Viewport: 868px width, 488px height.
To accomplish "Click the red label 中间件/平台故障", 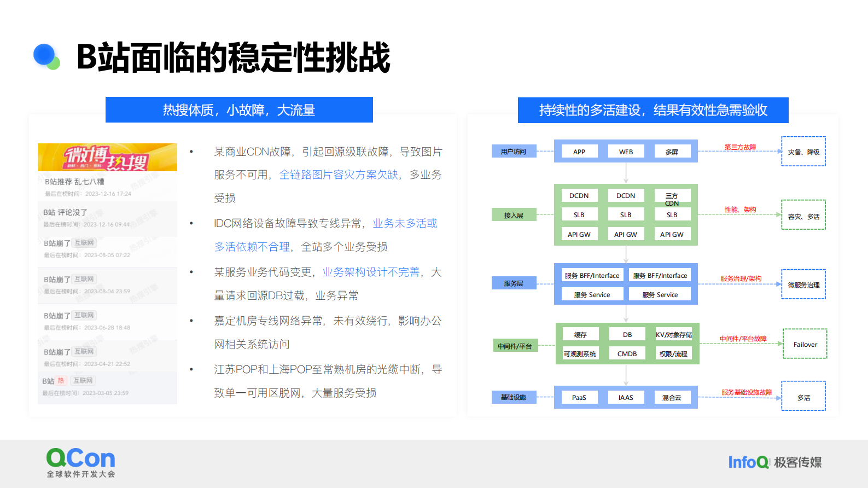I will click(x=743, y=339).
